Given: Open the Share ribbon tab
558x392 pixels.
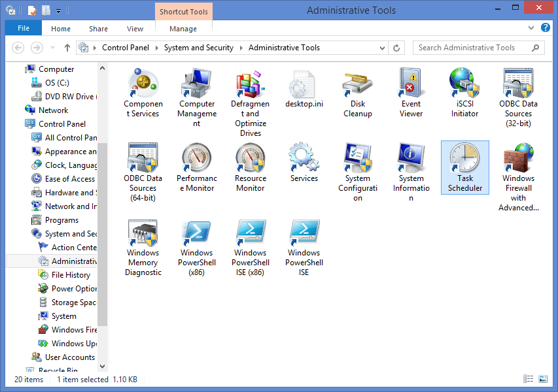Looking at the screenshot, I should (98, 29).
